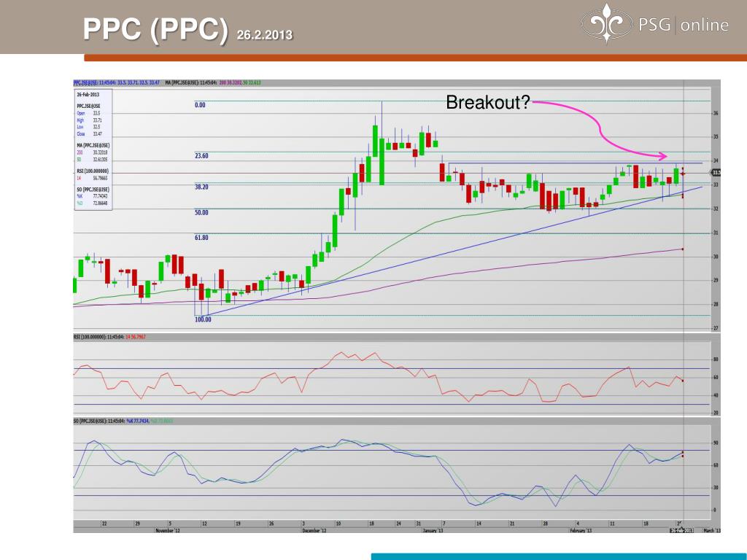The image size is (747, 560).
Task: Click the SO panel header label
Action: (x=123, y=421)
